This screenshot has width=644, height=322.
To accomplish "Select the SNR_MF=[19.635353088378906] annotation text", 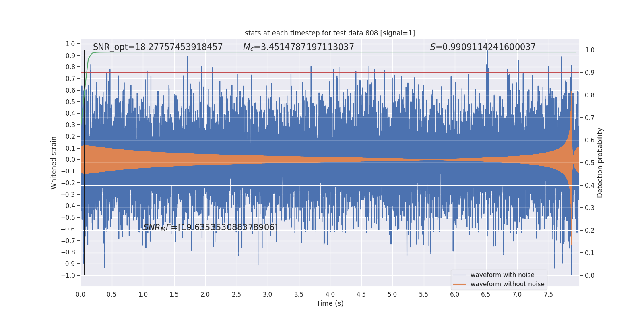I will (x=211, y=227).
